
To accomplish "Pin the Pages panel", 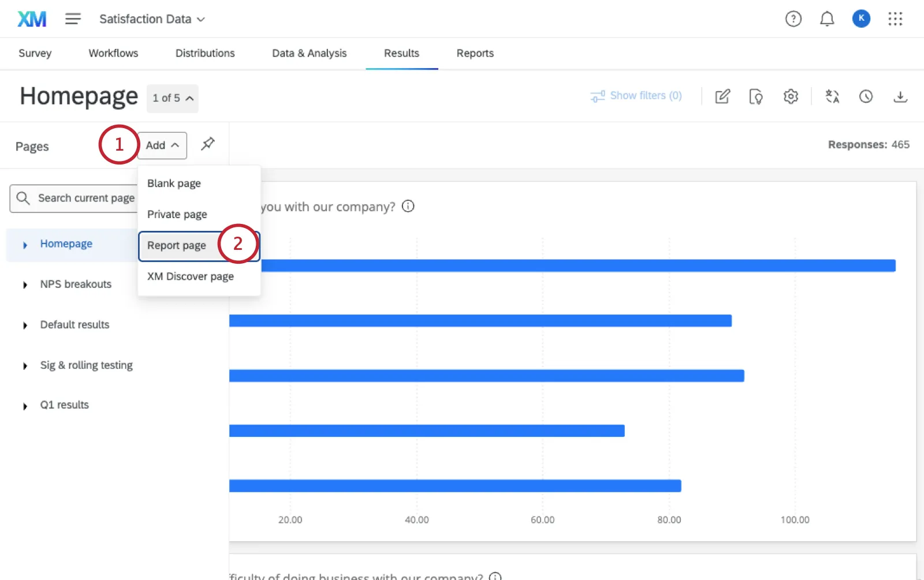I will (208, 144).
